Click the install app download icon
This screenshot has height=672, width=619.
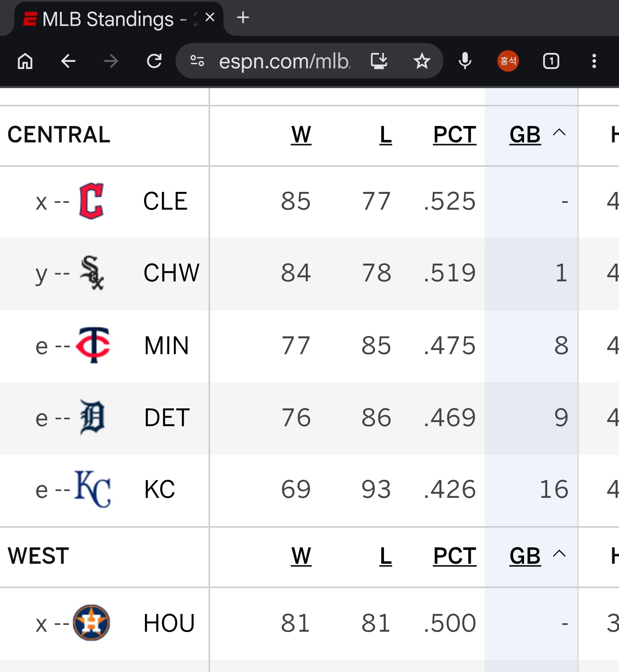click(379, 61)
